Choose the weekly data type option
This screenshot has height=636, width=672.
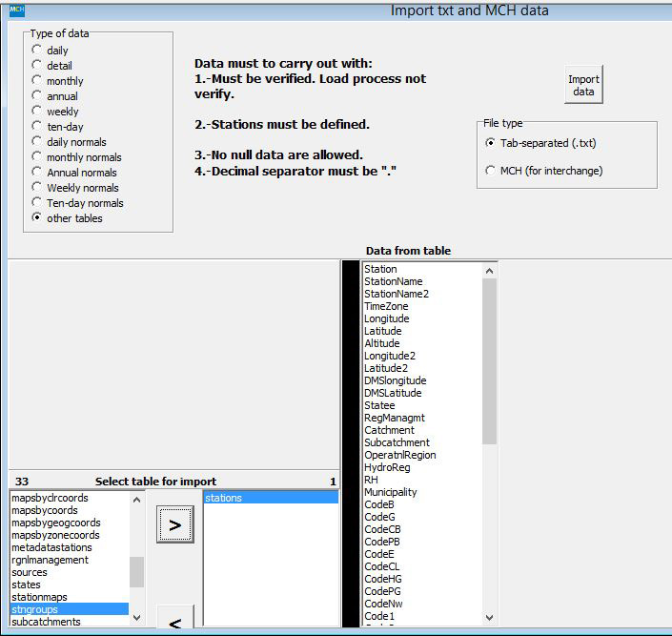point(37,112)
